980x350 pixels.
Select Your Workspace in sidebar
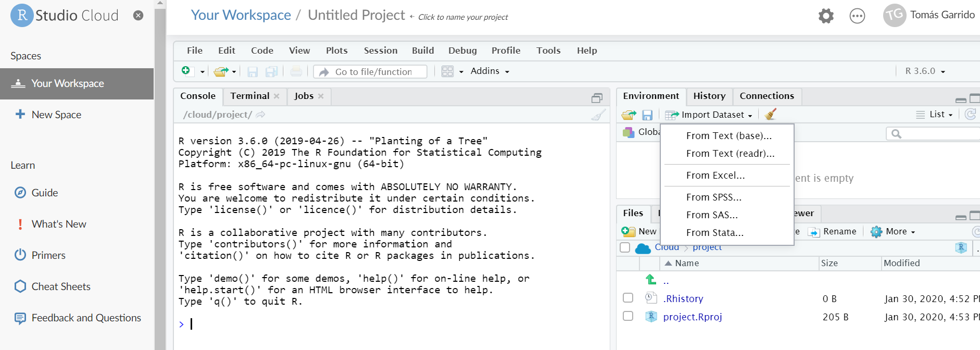point(77,84)
